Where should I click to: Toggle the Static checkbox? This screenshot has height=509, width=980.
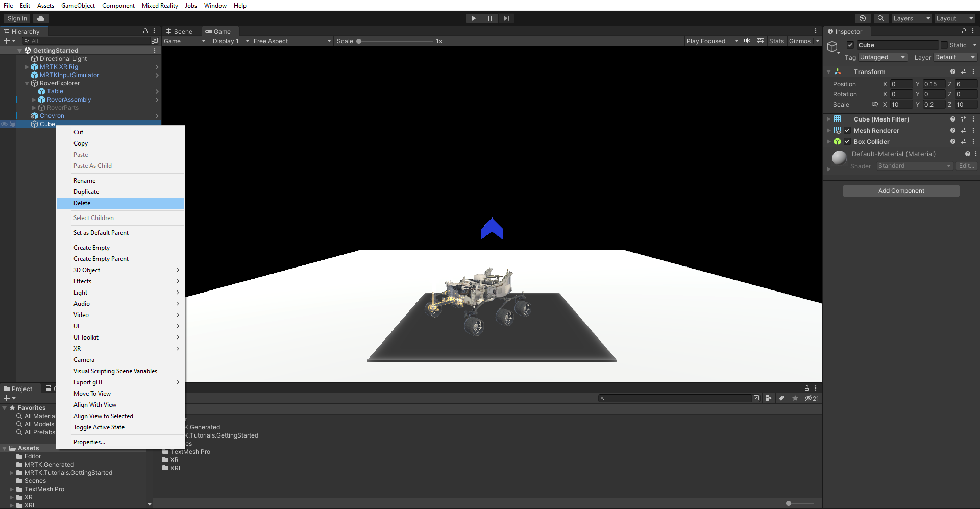point(944,45)
